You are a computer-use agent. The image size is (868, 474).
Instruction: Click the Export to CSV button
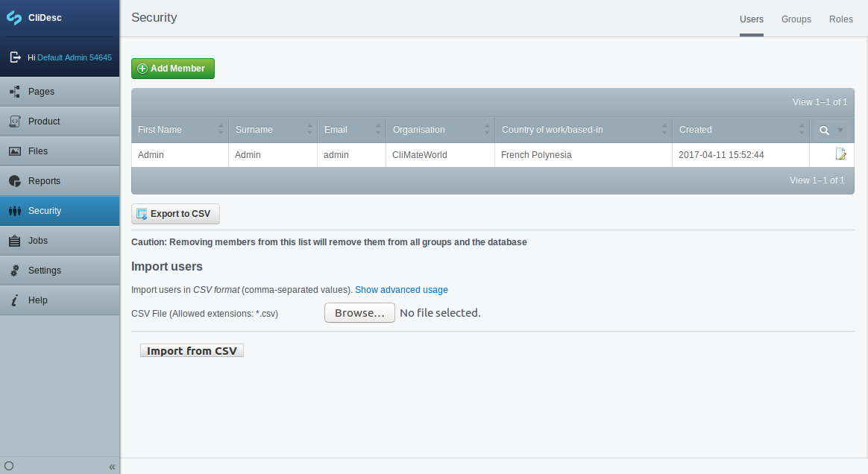point(175,214)
